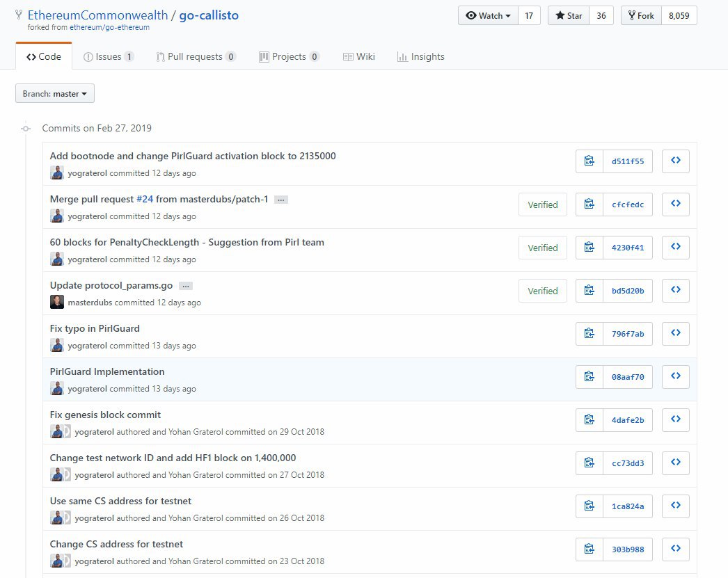The image size is (728, 578).
Task: Open '60 blocks for PenaltyCheckLength' commit
Action: [x=187, y=242]
